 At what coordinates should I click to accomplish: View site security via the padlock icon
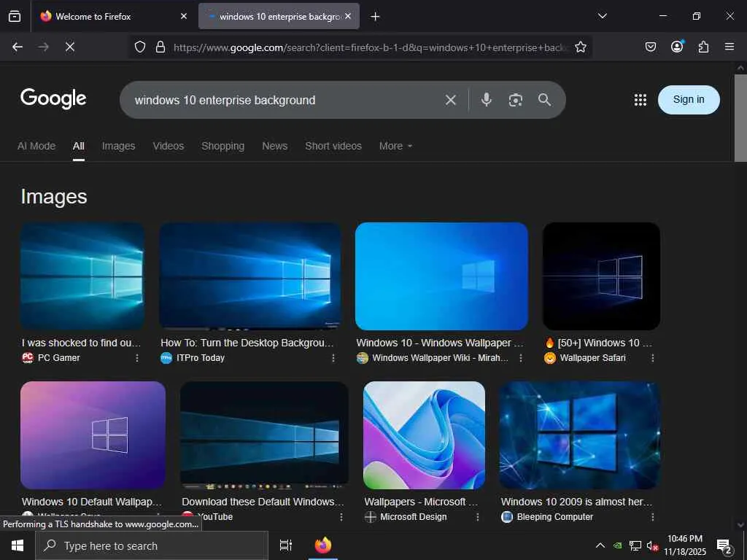coord(160,47)
